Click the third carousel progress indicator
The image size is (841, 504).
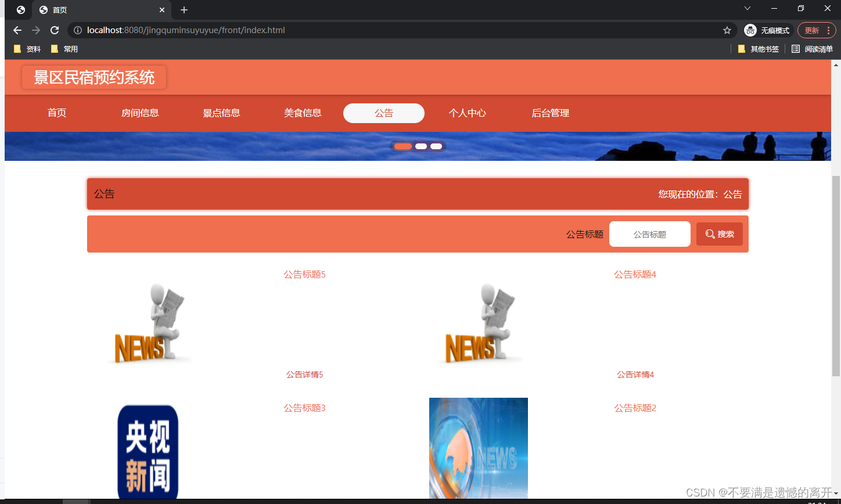pyautogui.click(x=436, y=146)
